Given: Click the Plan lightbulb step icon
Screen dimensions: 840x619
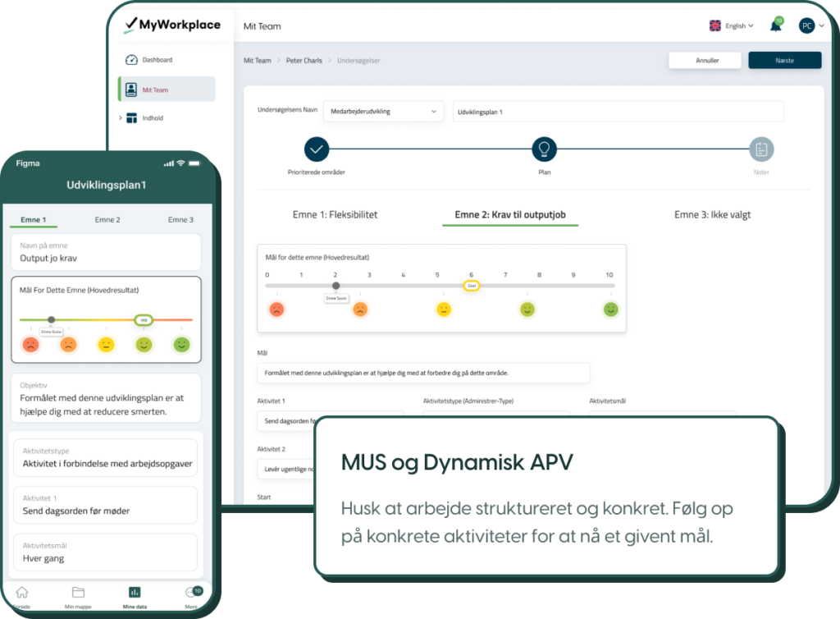Looking at the screenshot, I should point(545,149).
